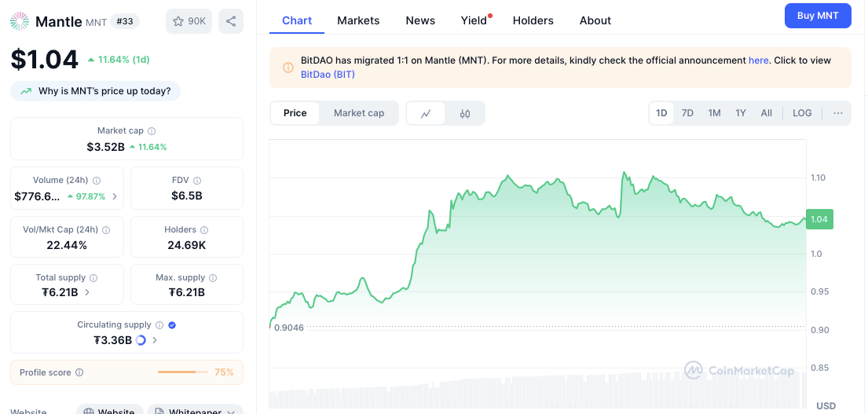The image size is (868, 414).
Task: Click the share icon next to watchlist
Action: coord(230,21)
